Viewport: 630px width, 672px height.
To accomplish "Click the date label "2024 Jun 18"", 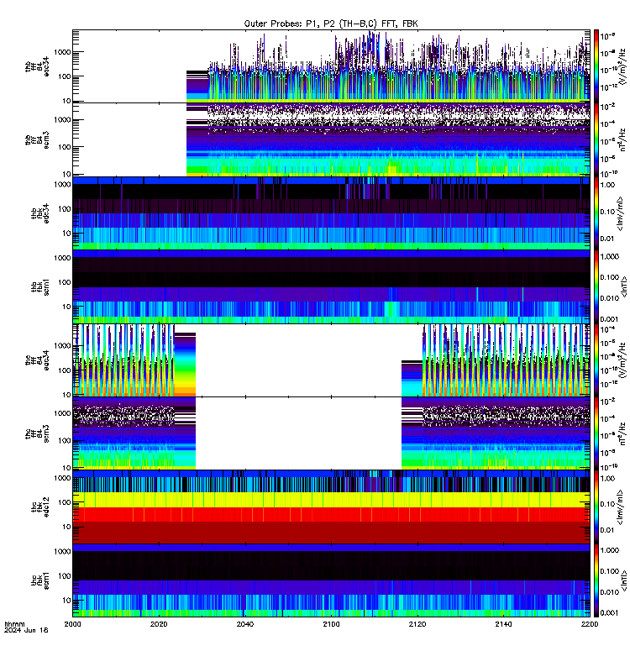I will 26,630.
